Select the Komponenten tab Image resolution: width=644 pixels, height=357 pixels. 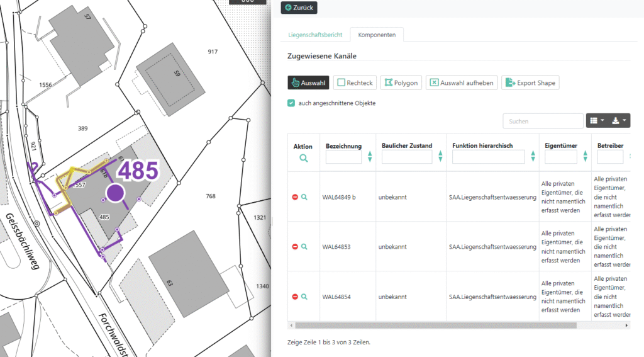pyautogui.click(x=377, y=35)
